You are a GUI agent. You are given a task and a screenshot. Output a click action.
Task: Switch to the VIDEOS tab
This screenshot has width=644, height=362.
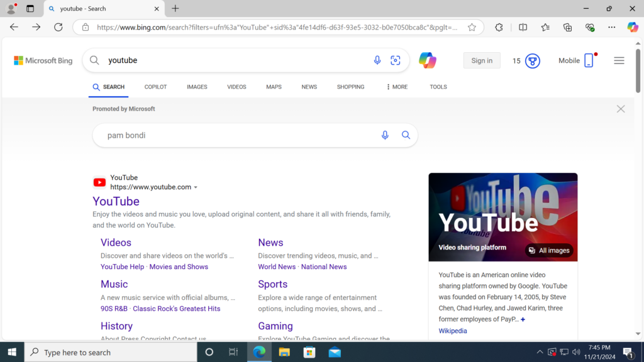(x=236, y=87)
